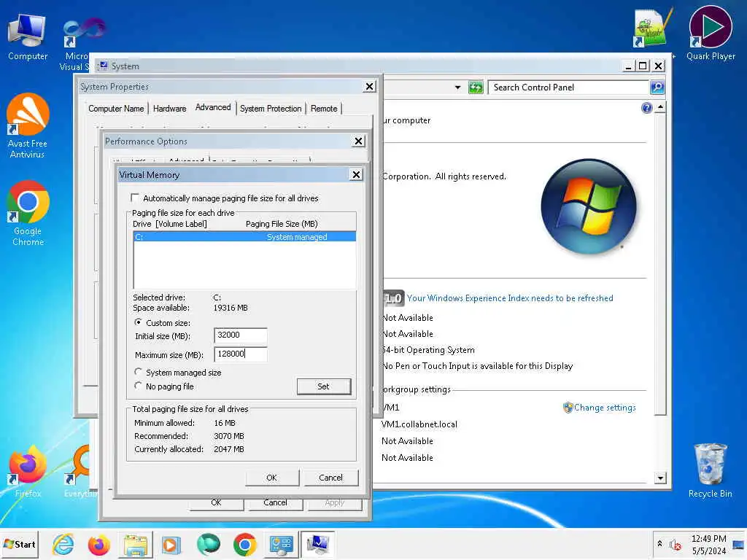This screenshot has width=747, height=560.
Task: Switch to the Hardware tab
Action: (x=169, y=109)
